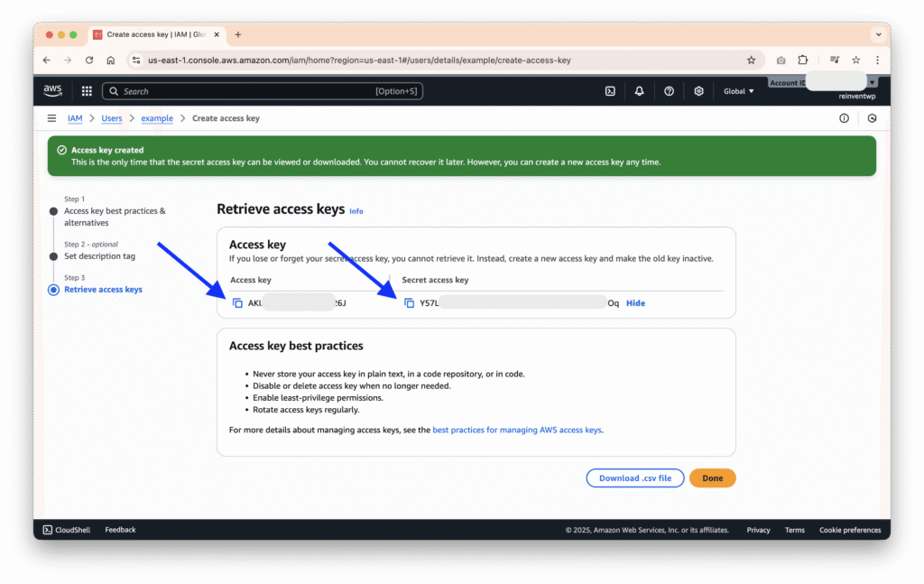Open the best practices for managing AWS access keys link
The image size is (924, 584).
coord(516,431)
